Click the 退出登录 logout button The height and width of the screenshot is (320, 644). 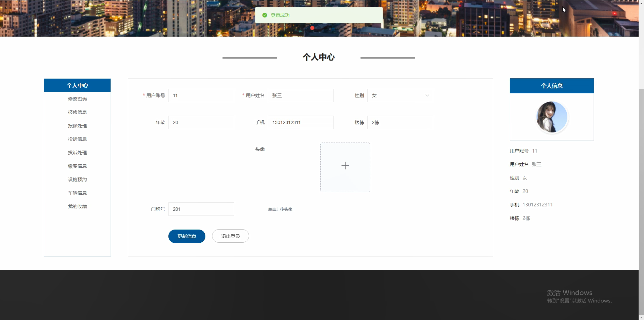point(230,236)
